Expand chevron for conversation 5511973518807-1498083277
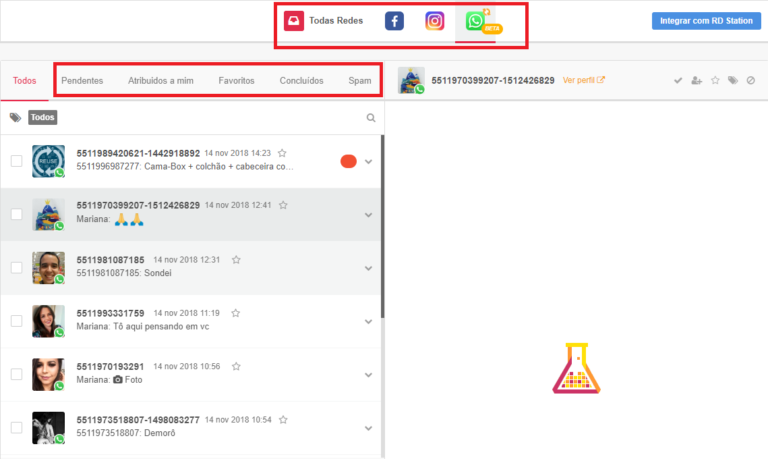The height and width of the screenshot is (459, 768). 368,429
